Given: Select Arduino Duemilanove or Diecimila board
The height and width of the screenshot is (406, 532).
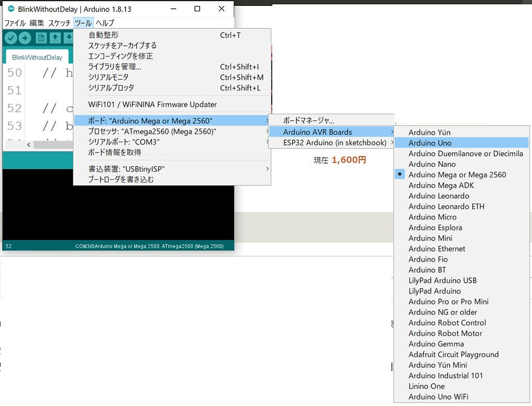Looking at the screenshot, I should point(462,154).
